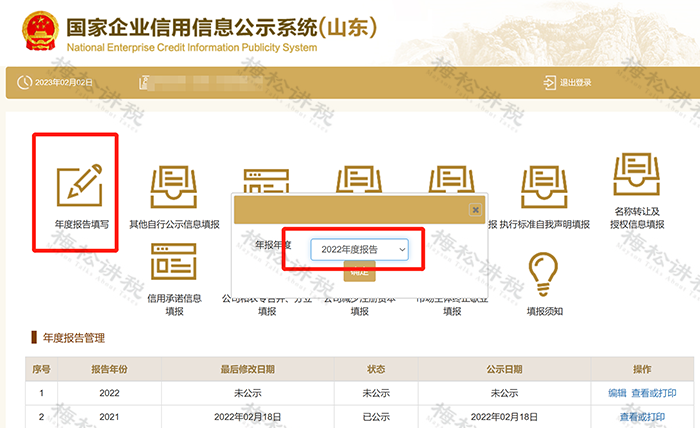Click the 最后修改日期 column header
700x428 pixels.
[248, 370]
